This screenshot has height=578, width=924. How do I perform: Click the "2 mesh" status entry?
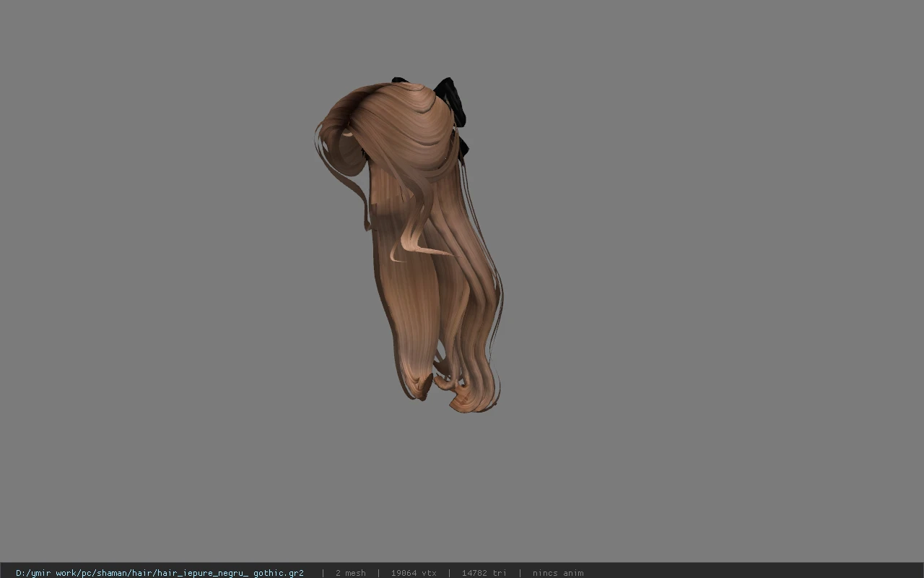coord(350,573)
